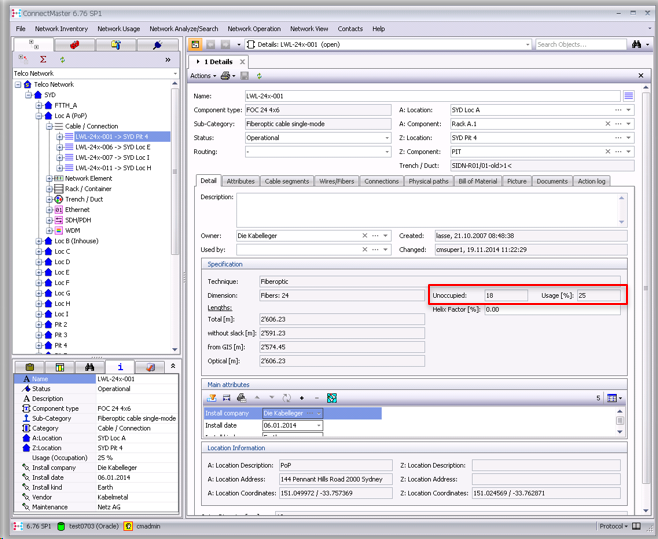Open the Status dropdown
Viewport: 658px width, 539px height.
(x=387, y=138)
